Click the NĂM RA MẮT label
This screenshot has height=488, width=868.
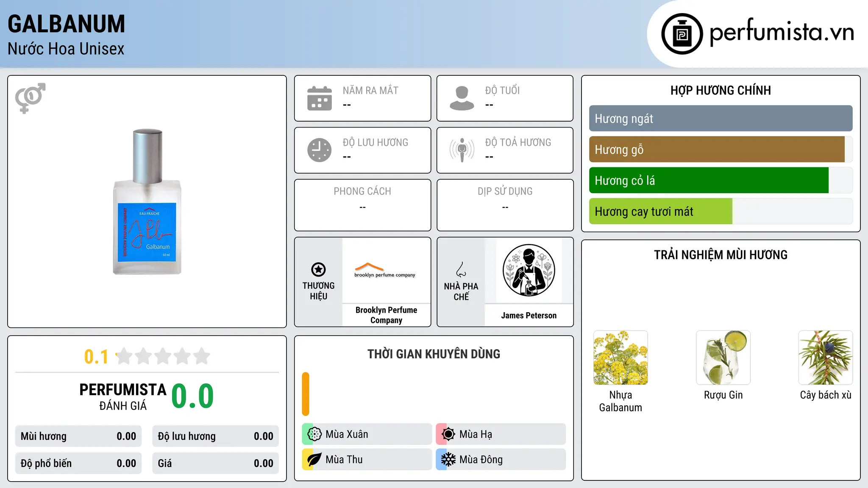pos(370,91)
